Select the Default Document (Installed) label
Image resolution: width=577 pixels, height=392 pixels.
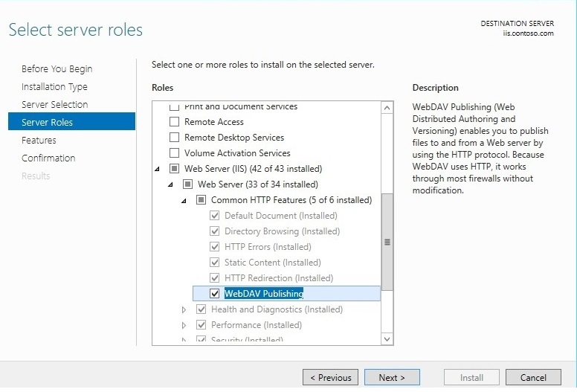click(281, 215)
